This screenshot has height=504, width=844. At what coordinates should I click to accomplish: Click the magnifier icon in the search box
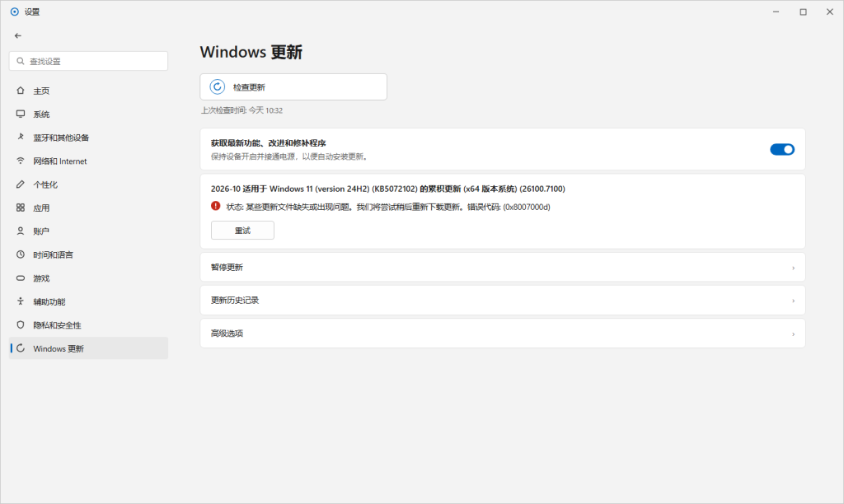point(21,61)
